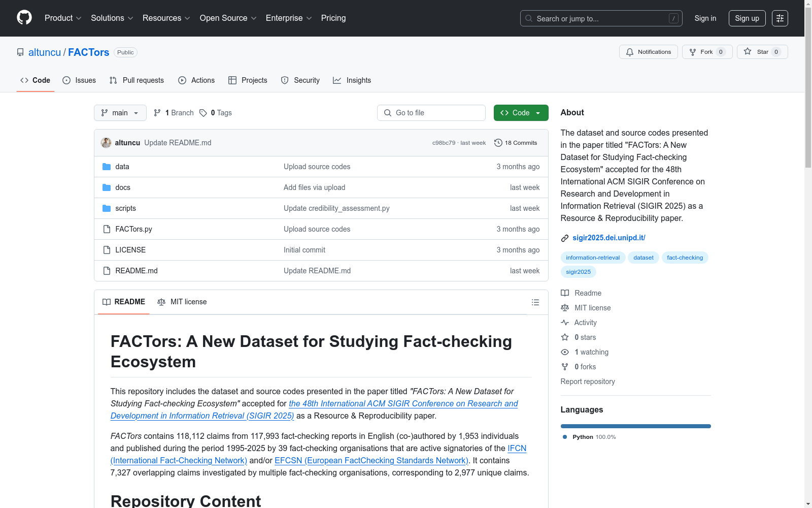Switch to the Issues tab
Screen dimensions: 812x508
(79, 80)
